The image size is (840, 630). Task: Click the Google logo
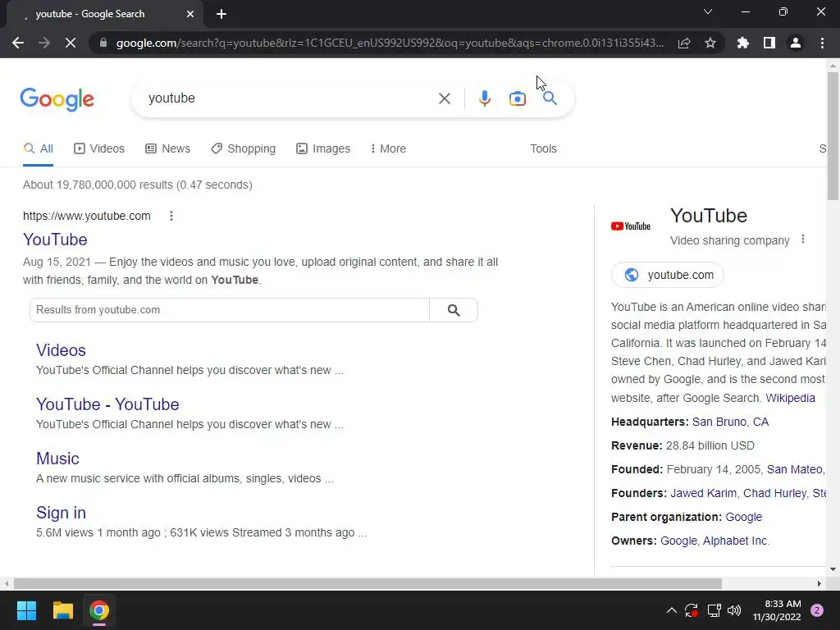pos(57,99)
